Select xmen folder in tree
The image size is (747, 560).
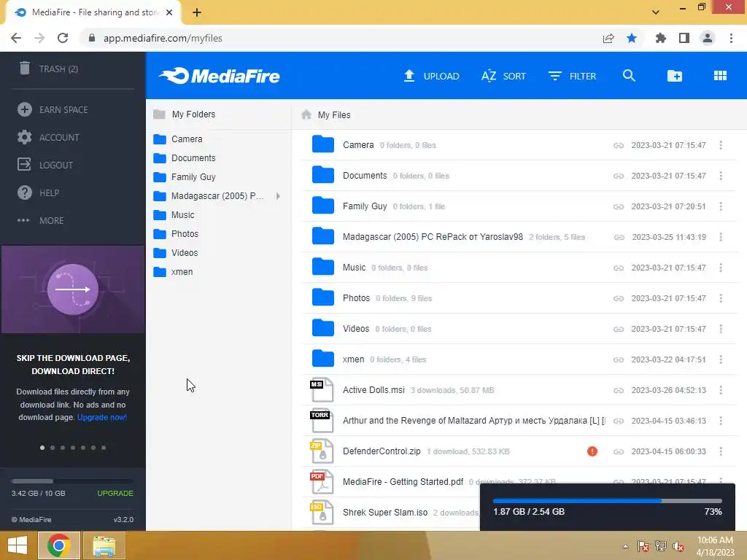[173, 272]
